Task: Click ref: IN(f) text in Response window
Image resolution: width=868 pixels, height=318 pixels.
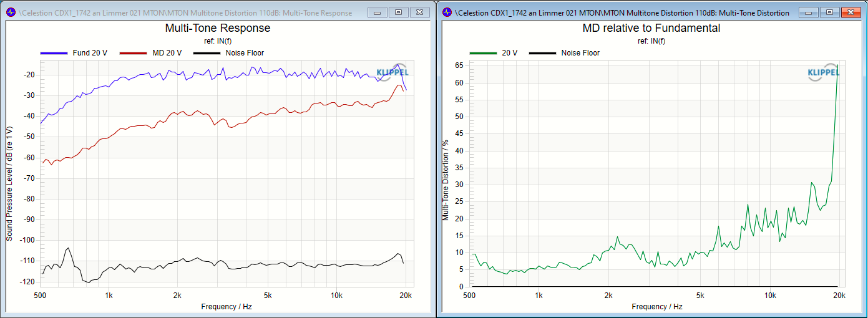Action: (217, 42)
